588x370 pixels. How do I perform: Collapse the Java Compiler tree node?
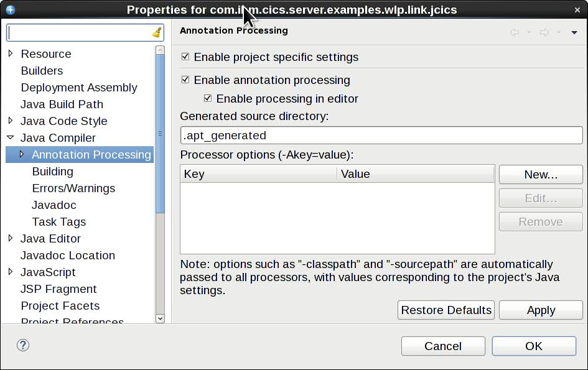tap(12, 137)
